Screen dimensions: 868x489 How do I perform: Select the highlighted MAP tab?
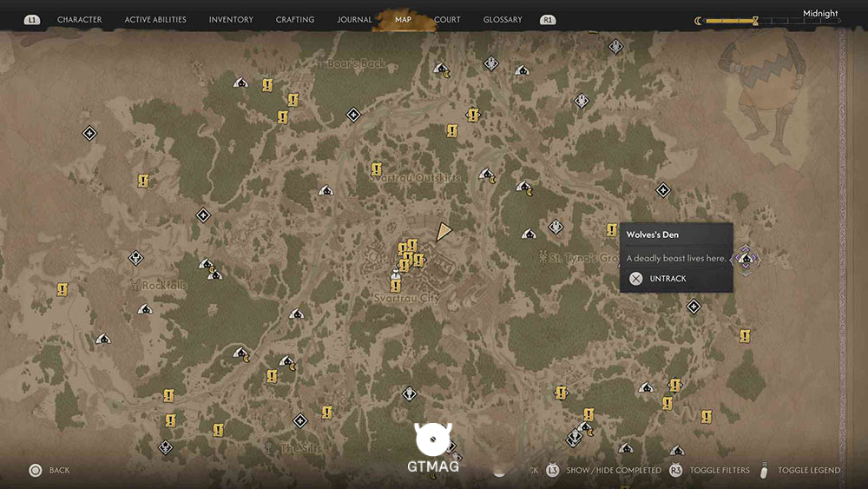click(403, 19)
